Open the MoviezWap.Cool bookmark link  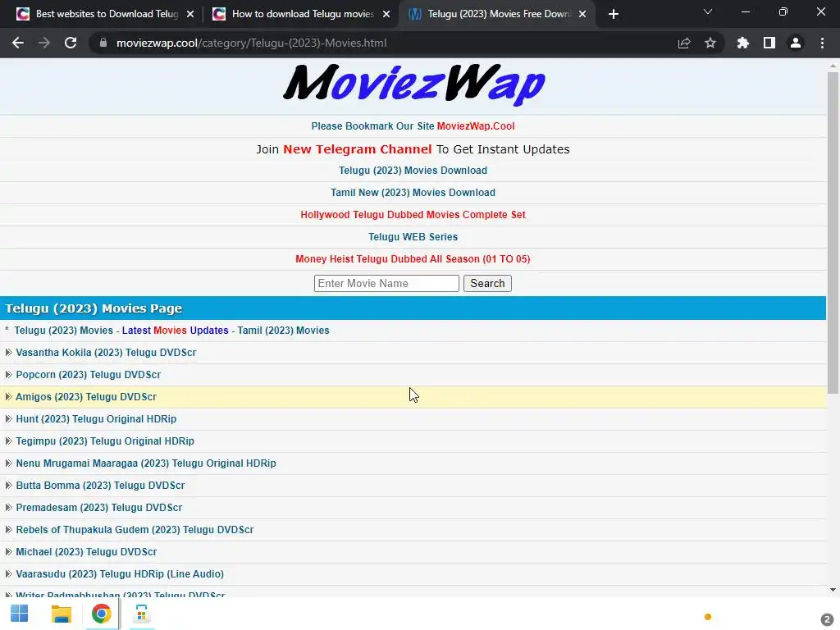476,126
